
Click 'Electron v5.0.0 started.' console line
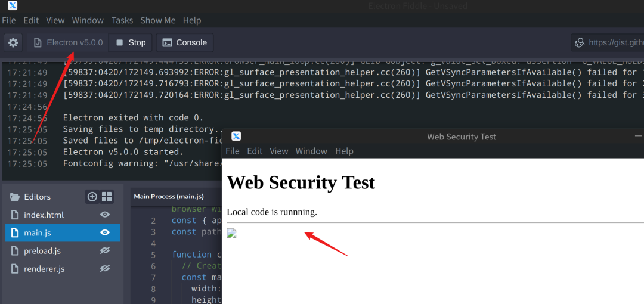(x=123, y=152)
